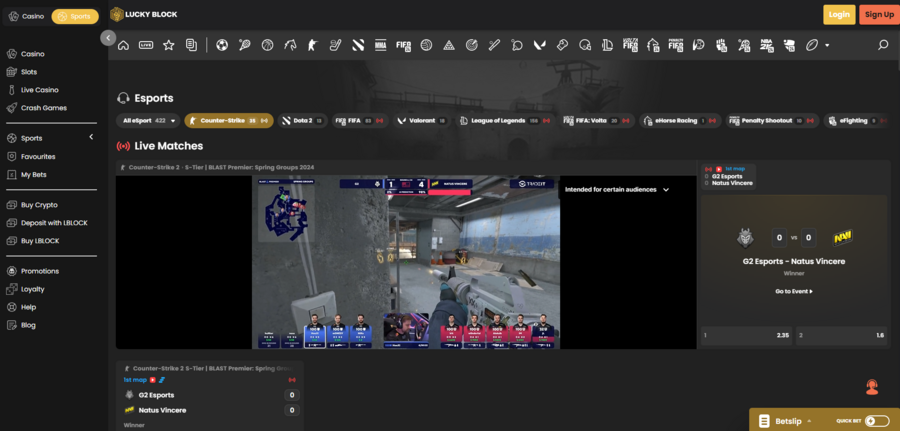Select League of Legends esport tab

504,121
